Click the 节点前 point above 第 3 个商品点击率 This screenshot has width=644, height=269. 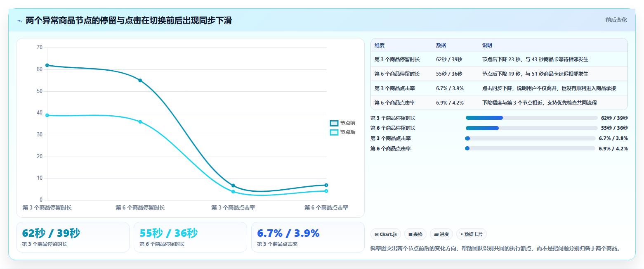233,186
